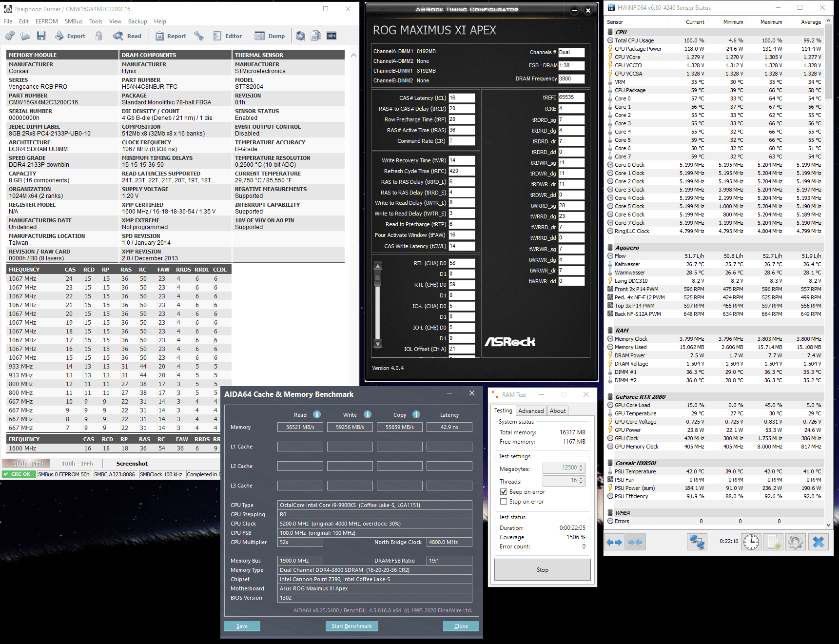Open the SMBus menu
839x644 pixels.
(x=74, y=21)
